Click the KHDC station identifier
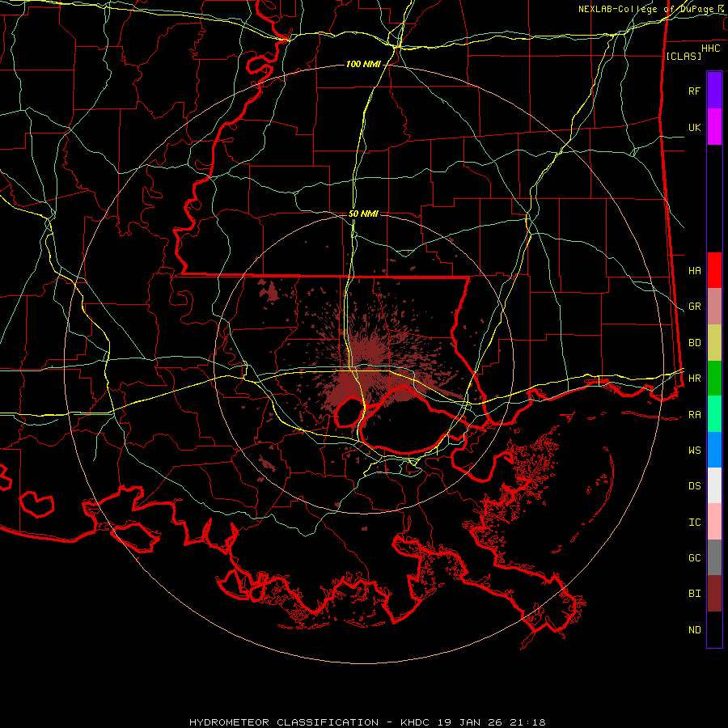The height and width of the screenshot is (728, 728). 417,722
